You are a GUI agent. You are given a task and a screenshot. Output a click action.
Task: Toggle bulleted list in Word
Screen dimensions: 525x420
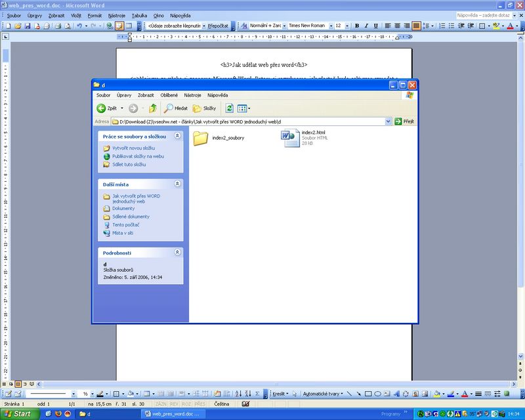click(x=451, y=26)
